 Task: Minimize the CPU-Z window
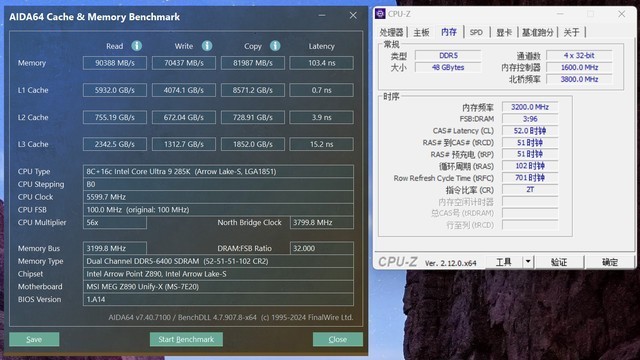pyautogui.click(x=560, y=14)
